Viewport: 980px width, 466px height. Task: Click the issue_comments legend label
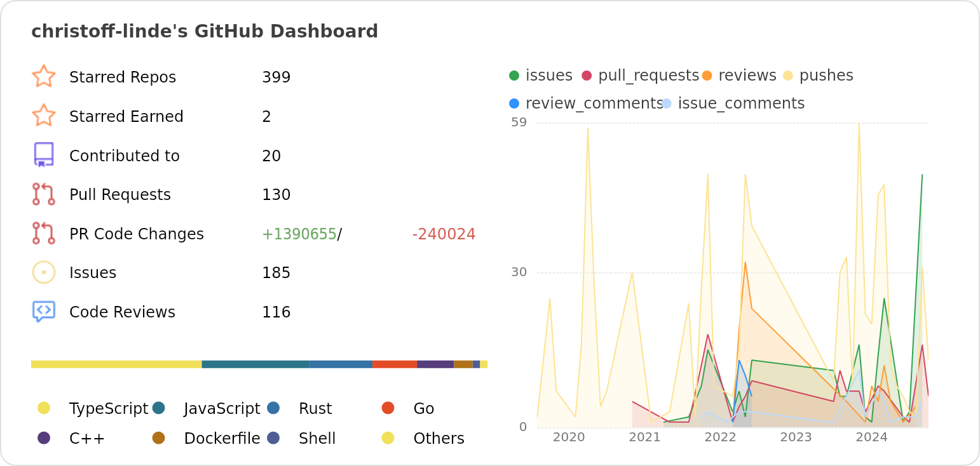pos(742,103)
